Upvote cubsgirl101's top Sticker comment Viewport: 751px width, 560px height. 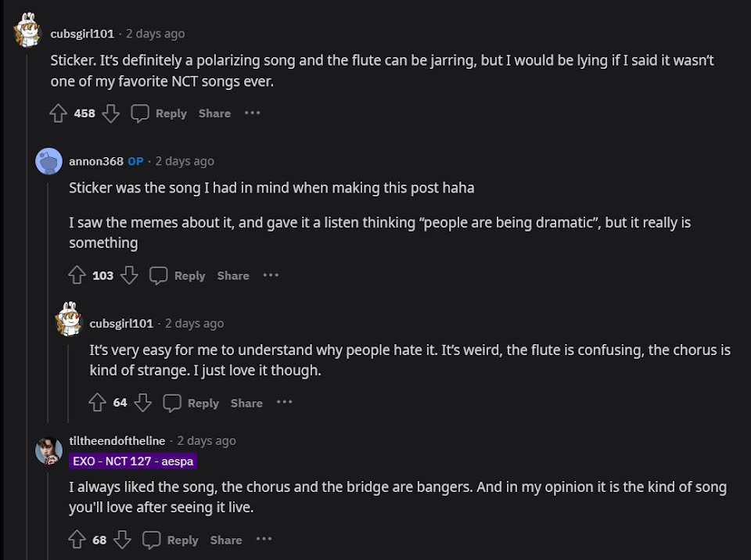(x=58, y=113)
